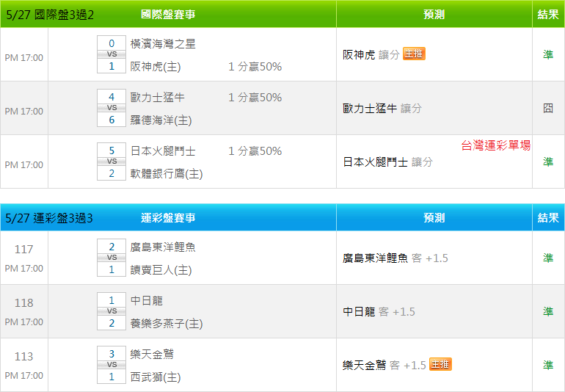Click the 預測 header in the green bar
This screenshot has height=392, width=565.
click(434, 15)
